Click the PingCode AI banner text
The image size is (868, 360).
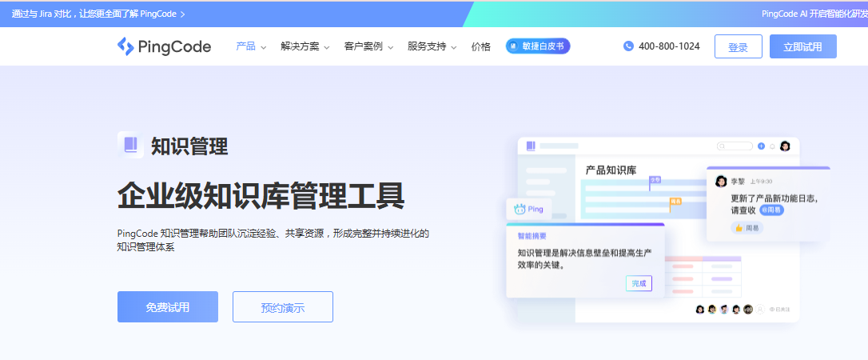pos(814,14)
